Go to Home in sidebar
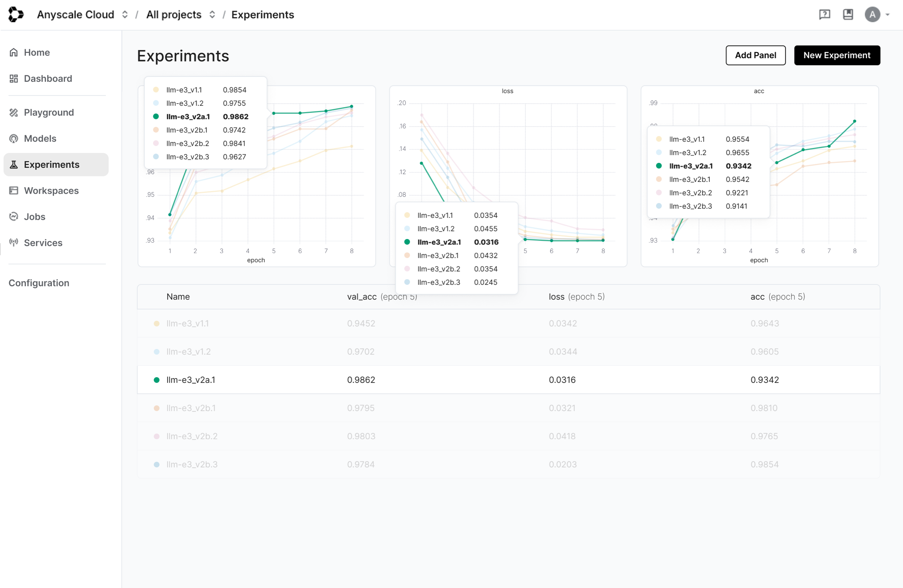 [x=37, y=52]
